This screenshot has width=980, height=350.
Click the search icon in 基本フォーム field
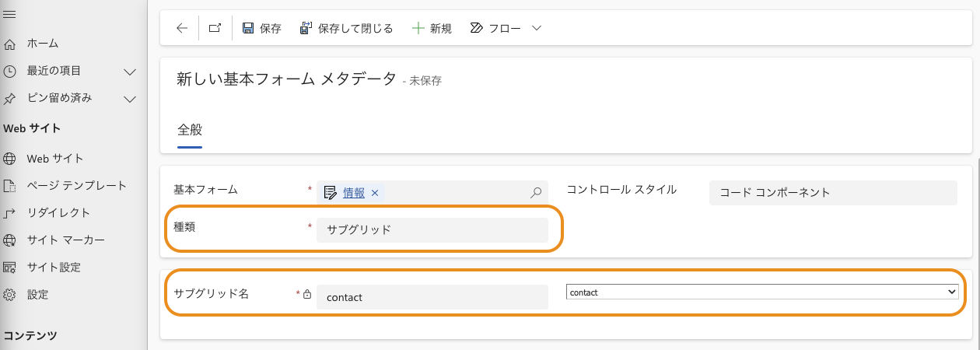pos(535,193)
